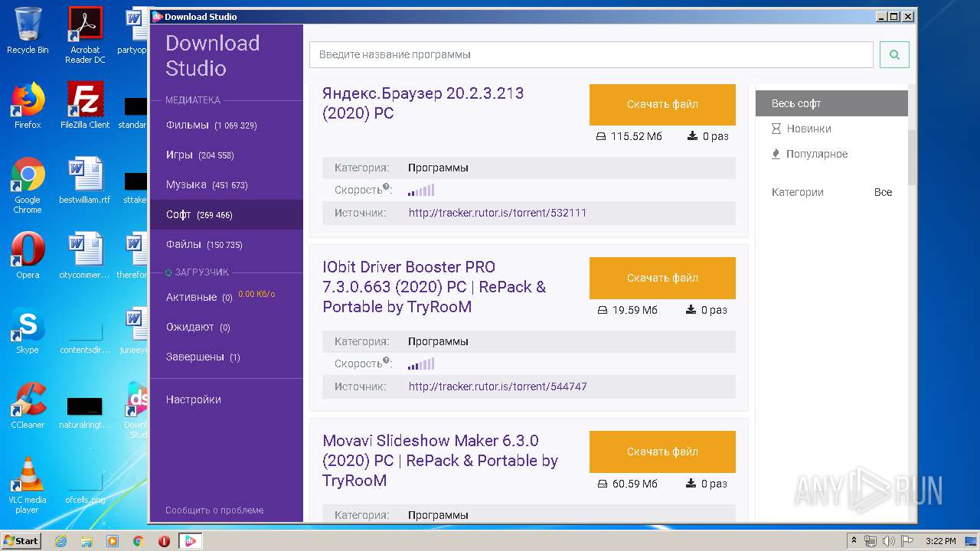Screen dimensions: 980x551
Task: Select Весь софт filter
Action: coord(831,103)
